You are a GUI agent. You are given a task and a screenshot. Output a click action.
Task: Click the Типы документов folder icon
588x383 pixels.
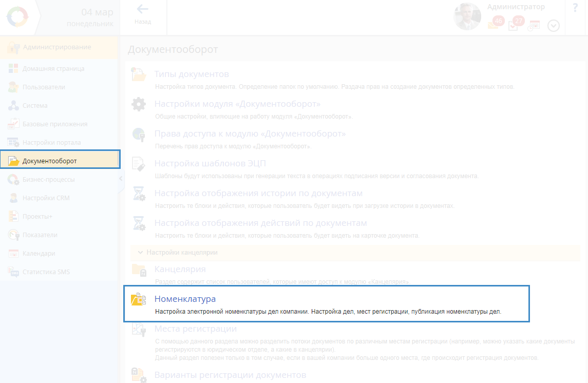(x=139, y=75)
